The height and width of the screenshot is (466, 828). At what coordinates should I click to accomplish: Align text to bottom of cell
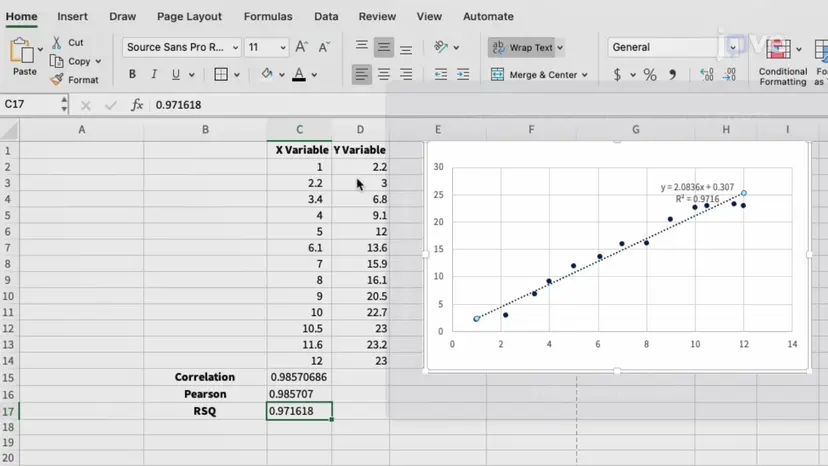point(406,49)
